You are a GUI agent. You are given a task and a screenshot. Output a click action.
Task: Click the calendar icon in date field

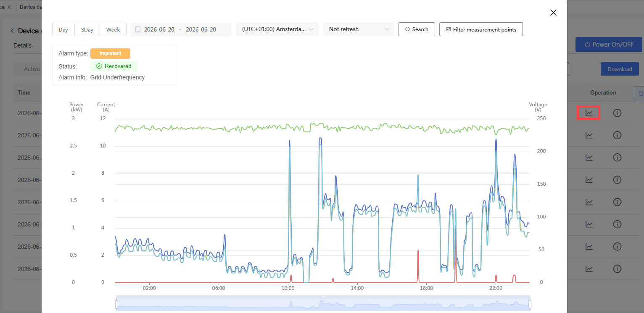click(x=137, y=29)
